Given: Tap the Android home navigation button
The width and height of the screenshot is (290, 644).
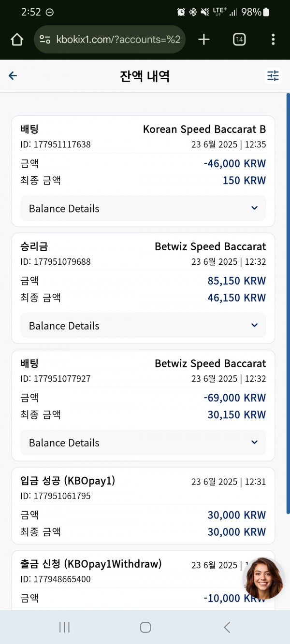Looking at the screenshot, I should point(145,627).
